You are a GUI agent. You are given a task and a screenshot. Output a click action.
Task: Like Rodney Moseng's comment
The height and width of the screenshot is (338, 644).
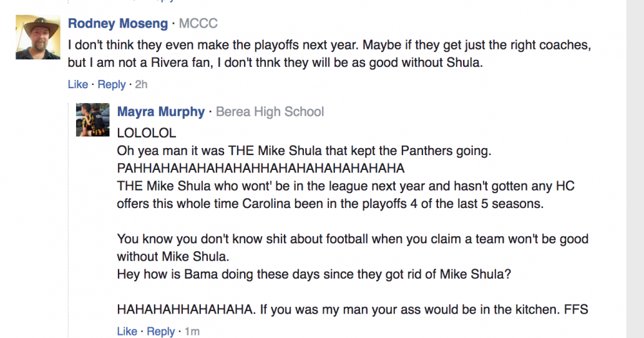pos(78,84)
